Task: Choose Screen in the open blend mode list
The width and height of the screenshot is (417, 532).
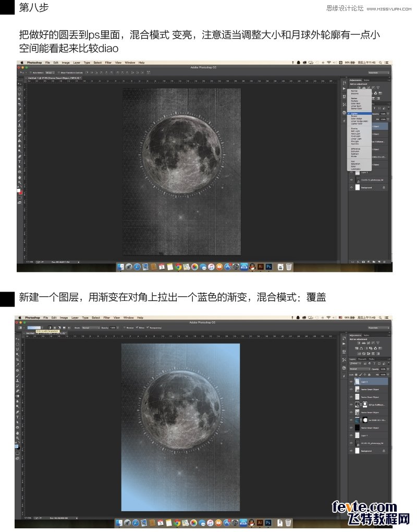Action: click(359, 116)
